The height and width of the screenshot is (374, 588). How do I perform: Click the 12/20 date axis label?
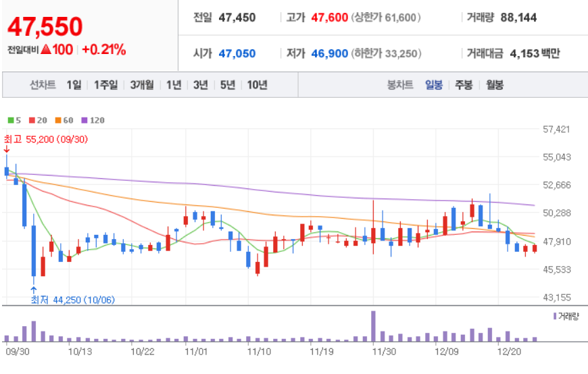(509, 352)
